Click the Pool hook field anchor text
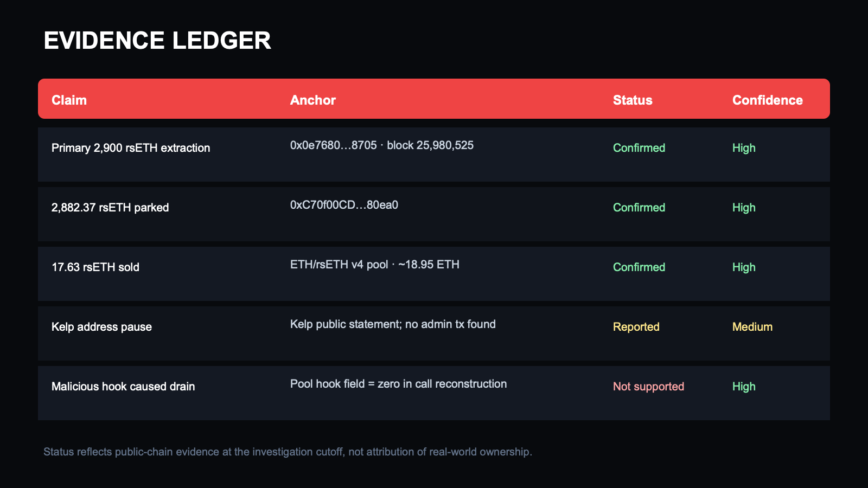 point(399,384)
